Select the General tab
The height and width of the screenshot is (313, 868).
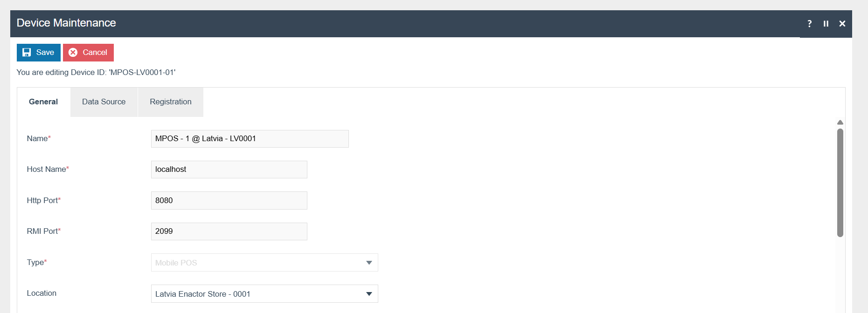pos(43,102)
